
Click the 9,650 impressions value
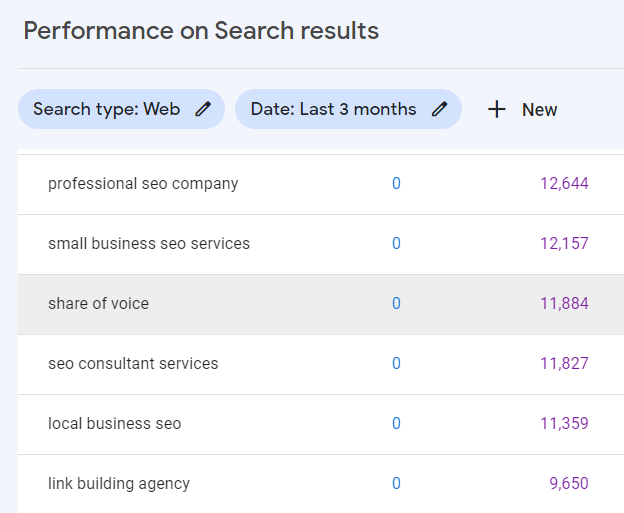click(x=568, y=483)
